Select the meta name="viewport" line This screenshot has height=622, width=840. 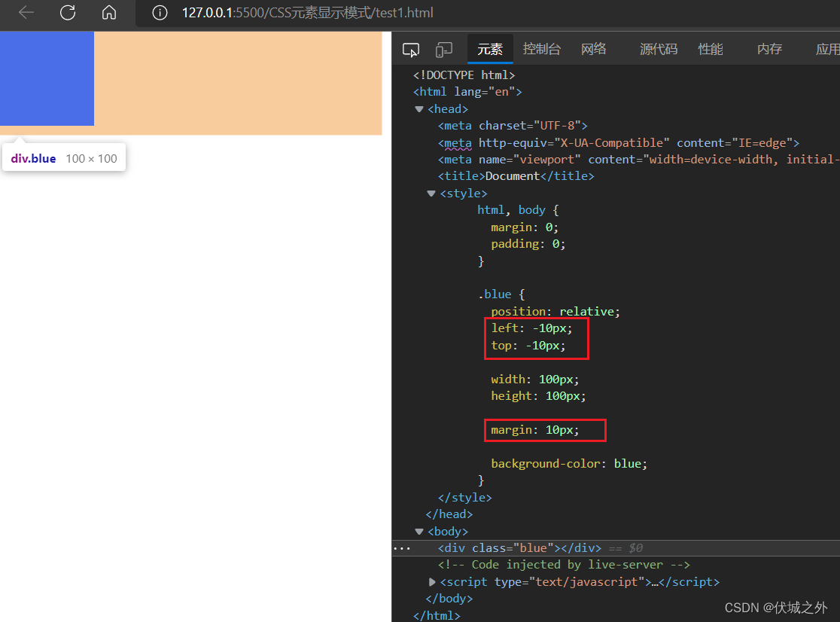click(x=638, y=159)
